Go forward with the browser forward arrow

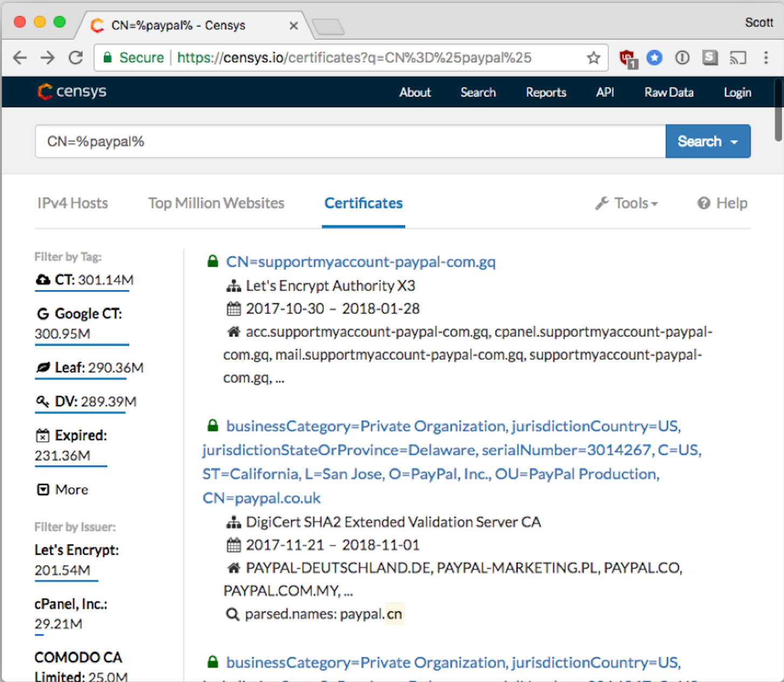tap(48, 58)
